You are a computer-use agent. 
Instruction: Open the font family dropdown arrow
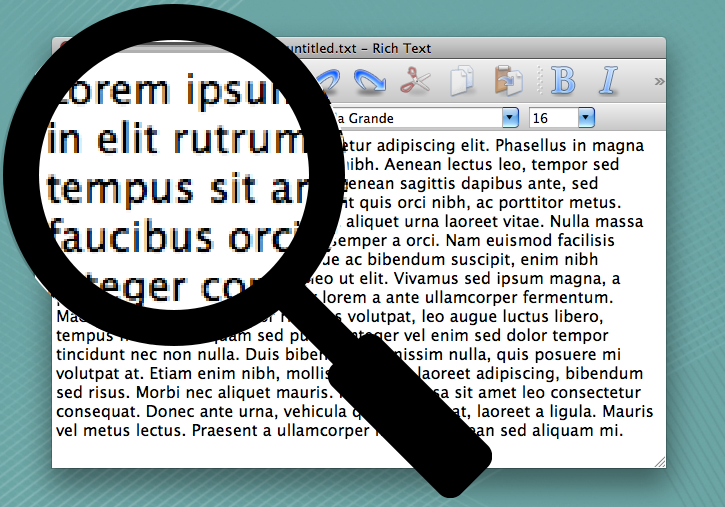tap(510, 117)
